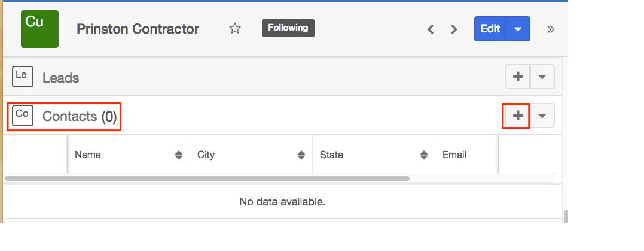Toggle the Following status button
Screen dimensions: 644x251
[x=288, y=28]
